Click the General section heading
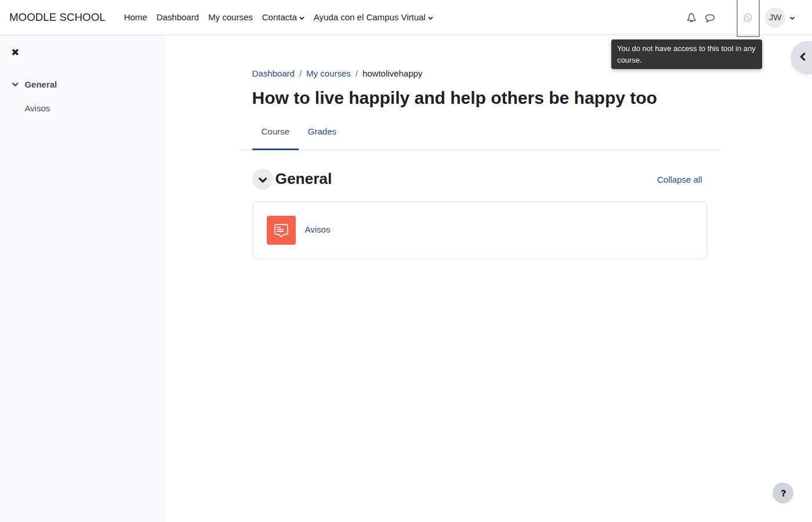This screenshot has height=522, width=812. click(x=303, y=179)
